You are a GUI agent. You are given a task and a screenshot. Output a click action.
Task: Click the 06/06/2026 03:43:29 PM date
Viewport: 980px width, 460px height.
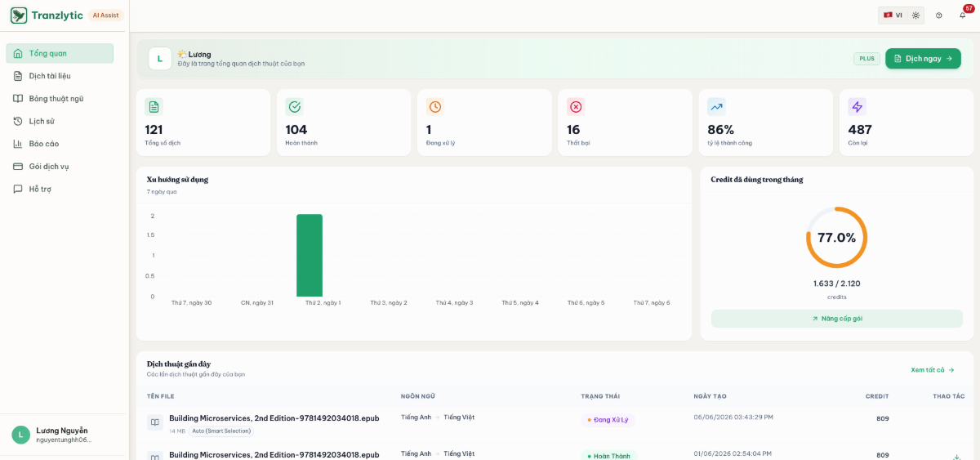tap(733, 418)
